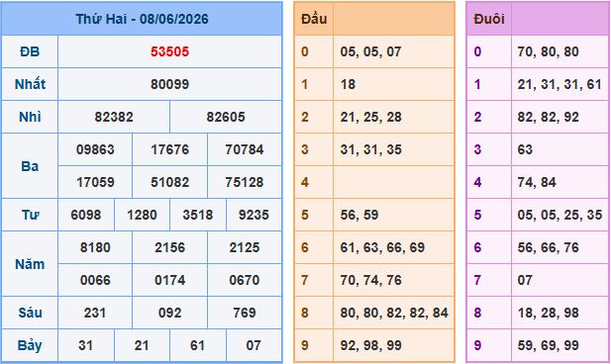Image resolution: width=611 pixels, height=364 pixels.
Task: Select Sáu prize number 769
Action: click(x=245, y=313)
